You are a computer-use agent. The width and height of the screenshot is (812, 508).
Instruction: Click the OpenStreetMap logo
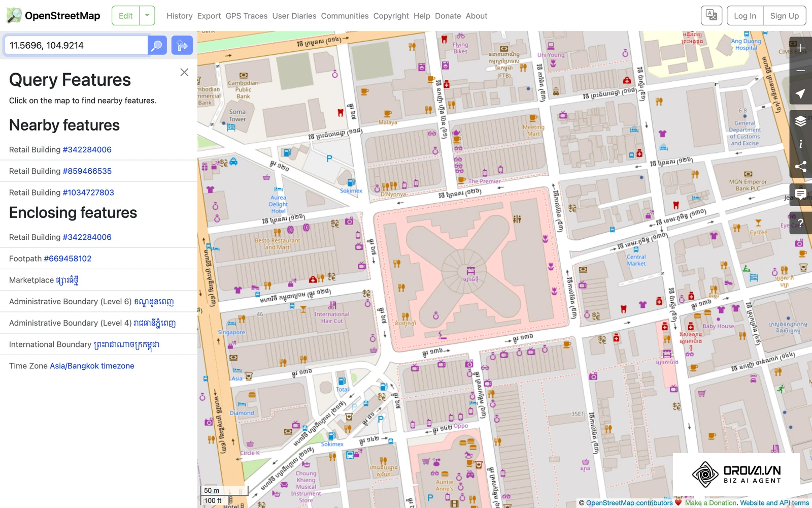click(53, 16)
